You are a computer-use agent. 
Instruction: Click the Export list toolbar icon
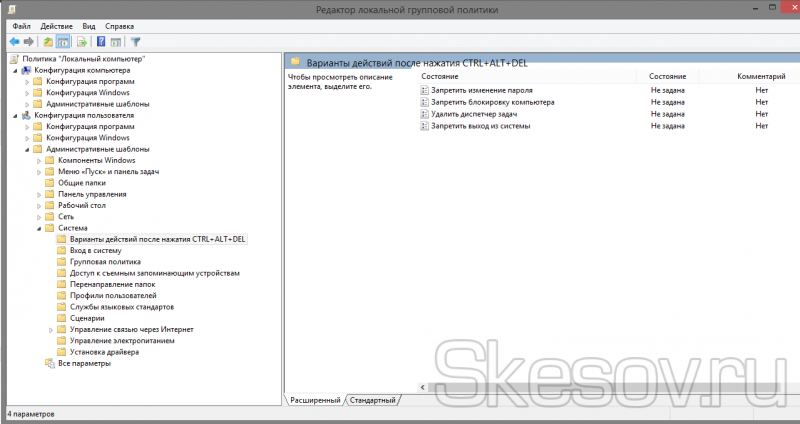[83, 42]
